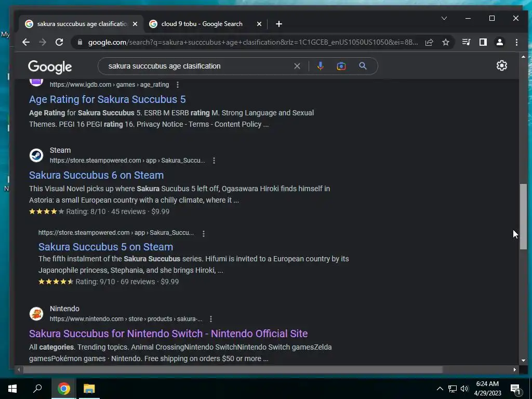Click the Chrome address bar URL
Image resolution: width=532 pixels, height=399 pixels.
click(x=252, y=42)
